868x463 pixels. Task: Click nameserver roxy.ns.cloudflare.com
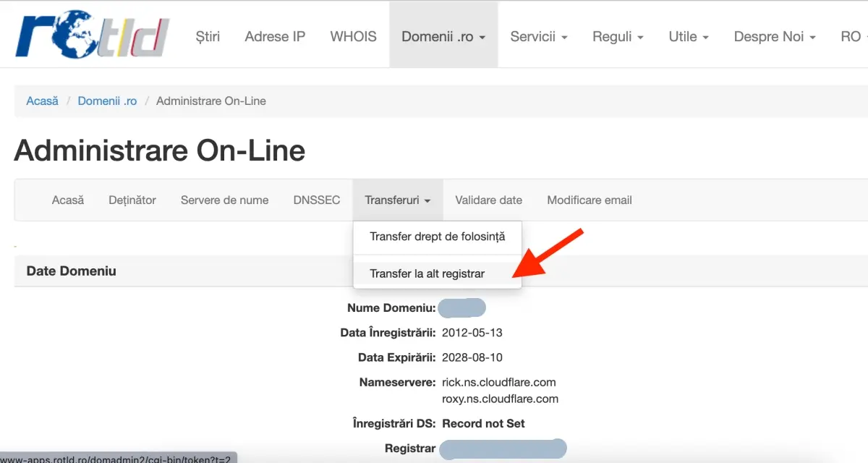point(501,399)
